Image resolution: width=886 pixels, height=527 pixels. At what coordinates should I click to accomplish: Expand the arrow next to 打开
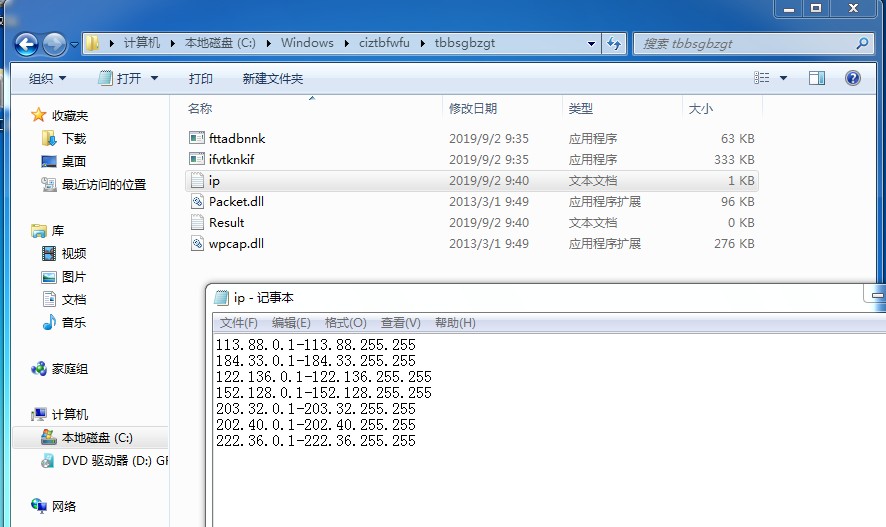[154, 78]
